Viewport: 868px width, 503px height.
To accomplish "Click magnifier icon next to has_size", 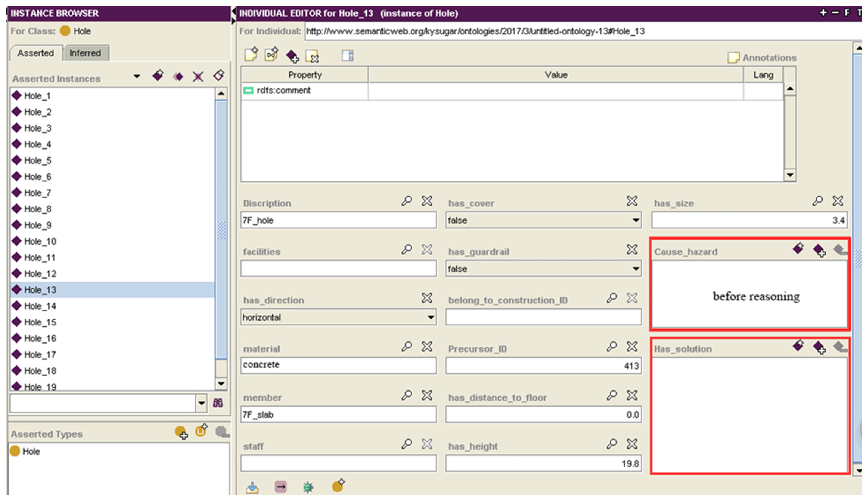I will pyautogui.click(x=817, y=201).
